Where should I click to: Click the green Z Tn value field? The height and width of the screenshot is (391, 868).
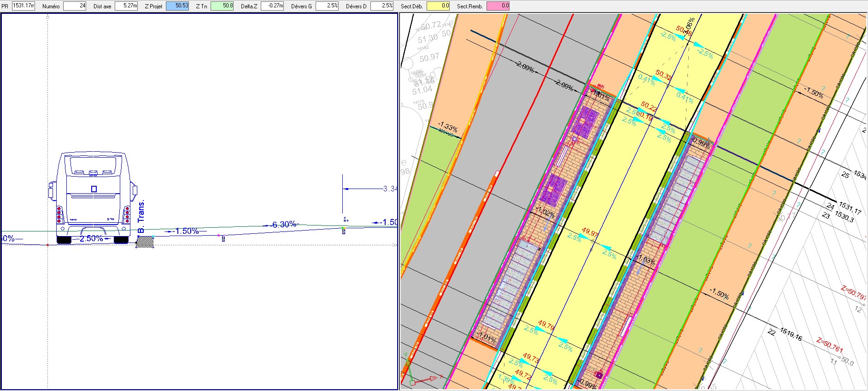point(222,6)
